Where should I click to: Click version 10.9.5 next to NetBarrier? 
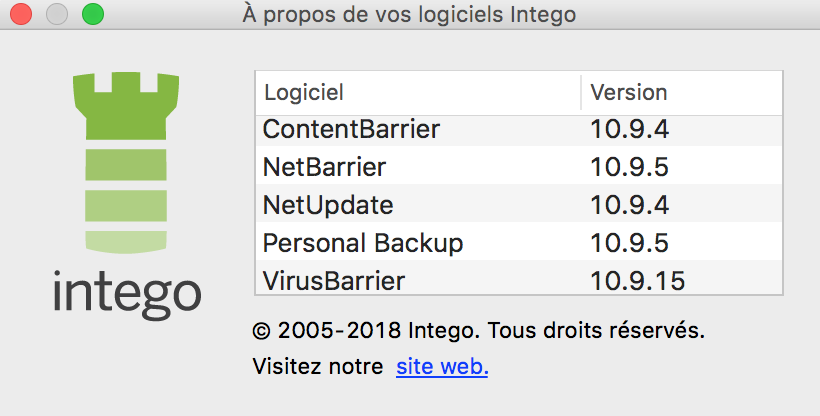coord(630,167)
